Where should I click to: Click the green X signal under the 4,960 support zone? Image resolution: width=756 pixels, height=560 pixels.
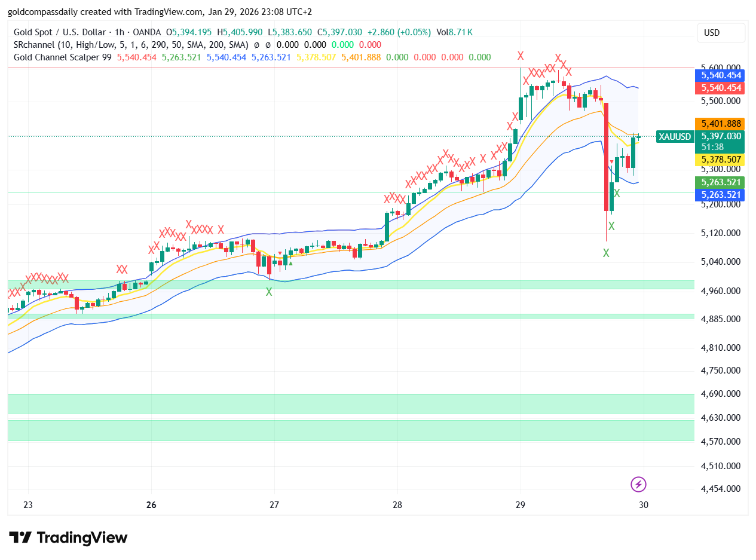(x=269, y=292)
